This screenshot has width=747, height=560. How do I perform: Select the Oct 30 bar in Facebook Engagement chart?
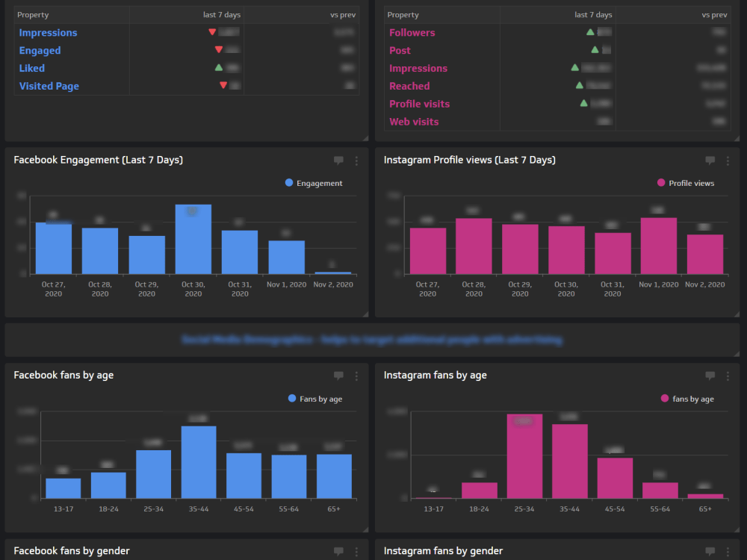point(193,239)
